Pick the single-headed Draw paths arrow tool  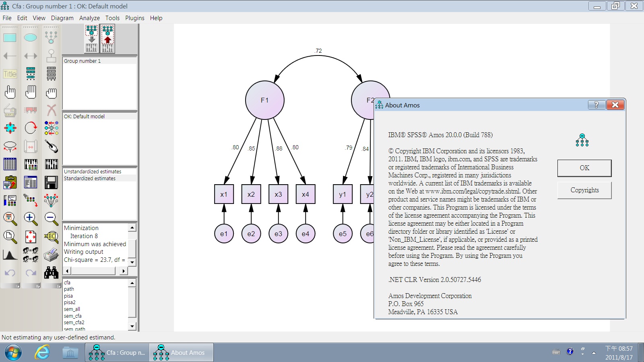click(x=10, y=56)
